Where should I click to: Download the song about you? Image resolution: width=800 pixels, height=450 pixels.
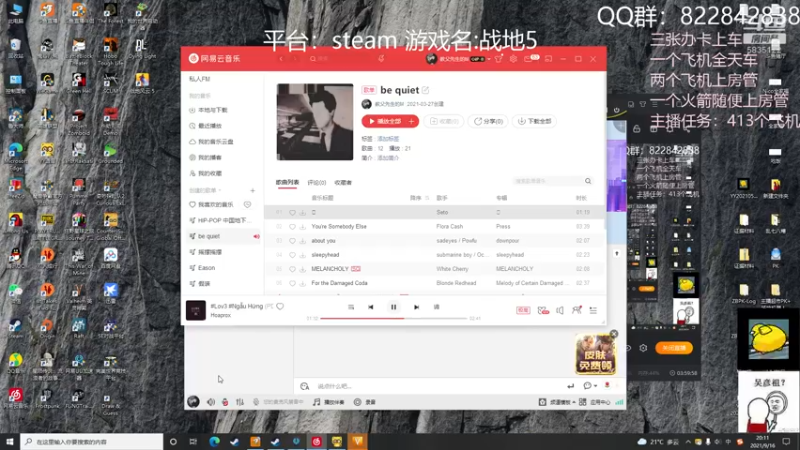pos(303,241)
